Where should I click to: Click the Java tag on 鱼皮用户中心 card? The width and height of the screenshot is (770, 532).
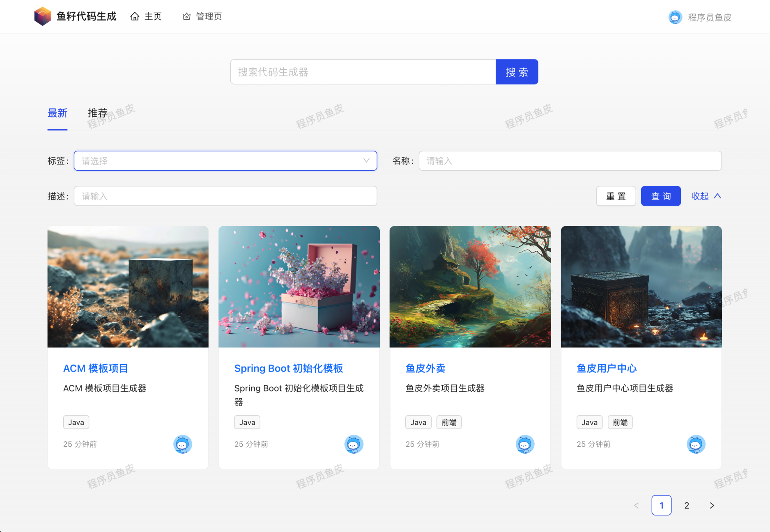coord(589,422)
